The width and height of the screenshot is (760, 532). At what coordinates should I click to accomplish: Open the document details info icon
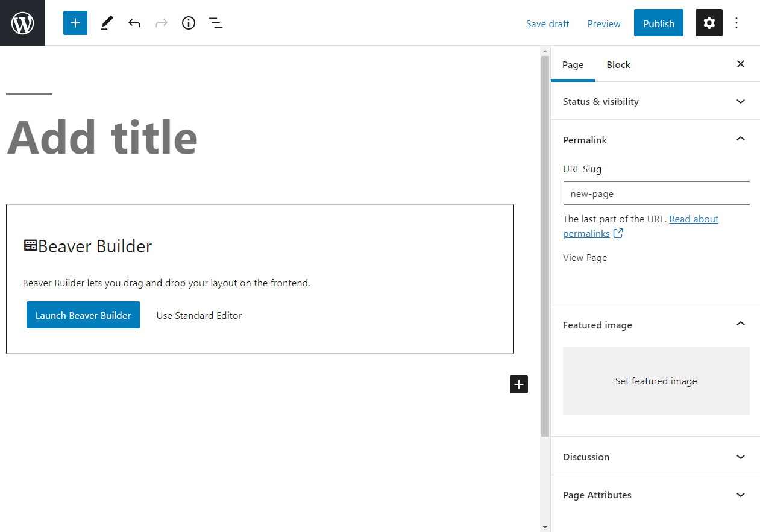[x=189, y=23]
